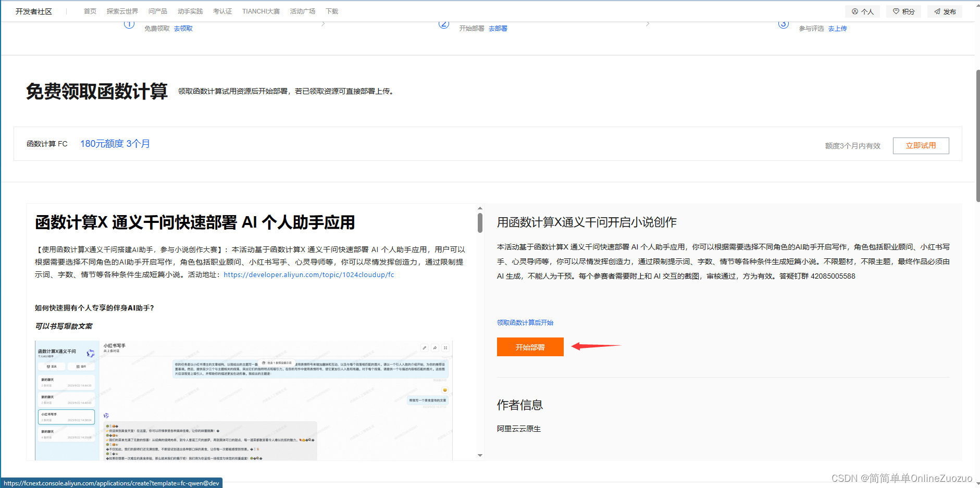Select the 180元额度 3个月 offer text
The height and width of the screenshot is (488, 980).
[x=115, y=144]
